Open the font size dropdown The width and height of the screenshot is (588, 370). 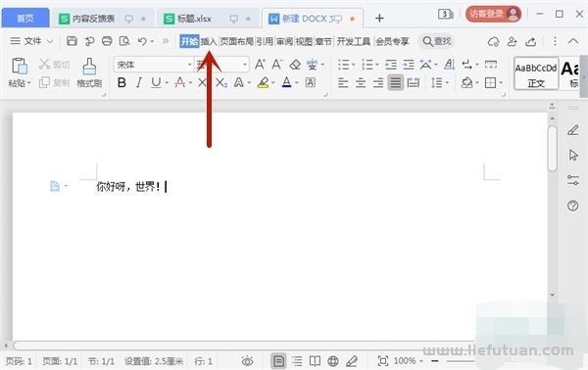pos(245,65)
